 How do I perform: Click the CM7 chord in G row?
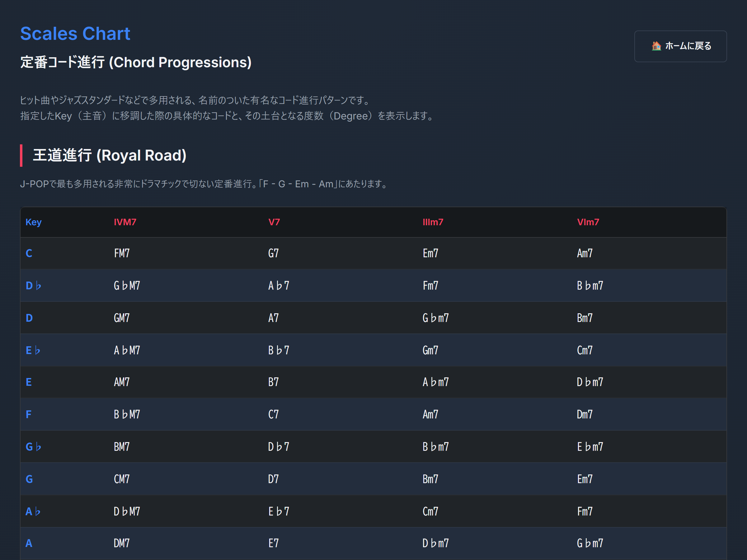click(x=122, y=479)
